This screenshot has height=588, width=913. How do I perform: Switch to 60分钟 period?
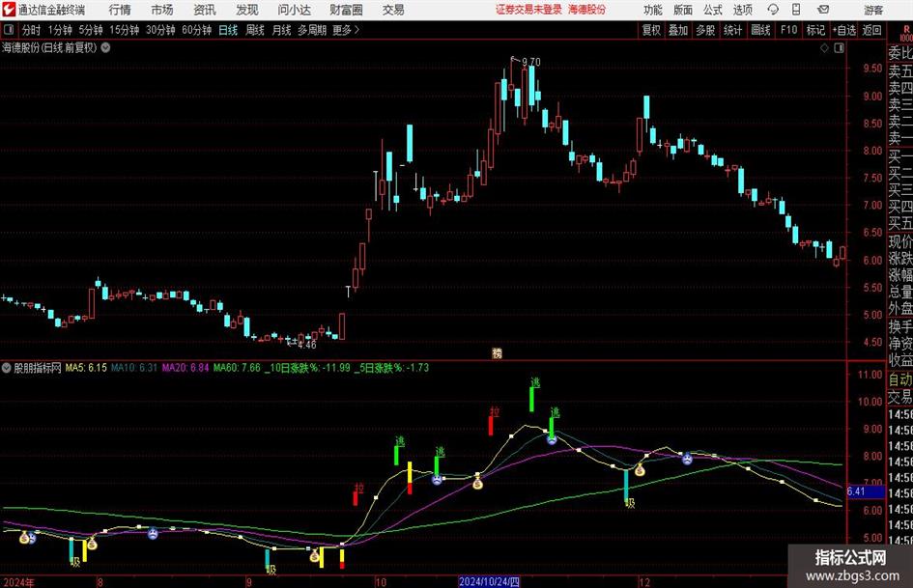point(197,30)
